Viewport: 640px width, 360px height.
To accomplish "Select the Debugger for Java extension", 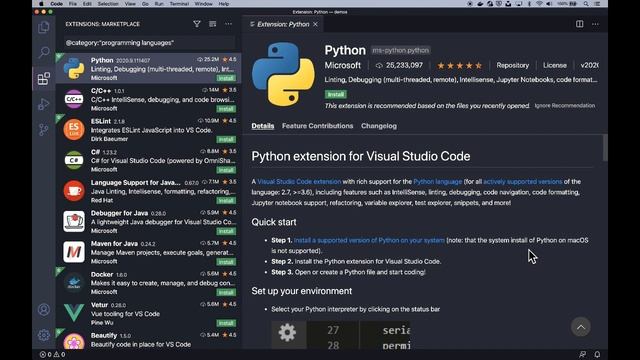I will pyautogui.click(x=149, y=222).
